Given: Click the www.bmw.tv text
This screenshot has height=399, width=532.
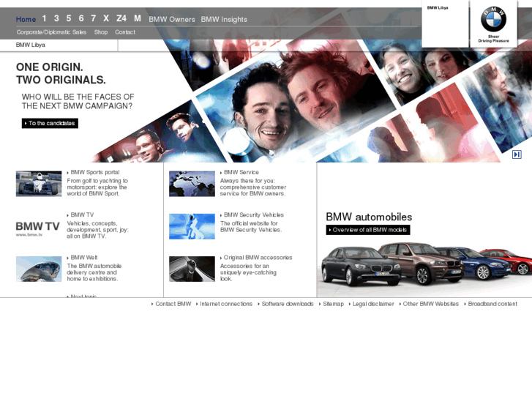Looking at the screenshot, I should [x=29, y=235].
